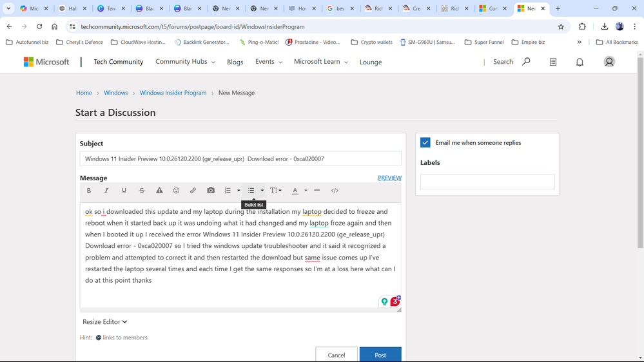Open the user profile avatar

(609, 62)
